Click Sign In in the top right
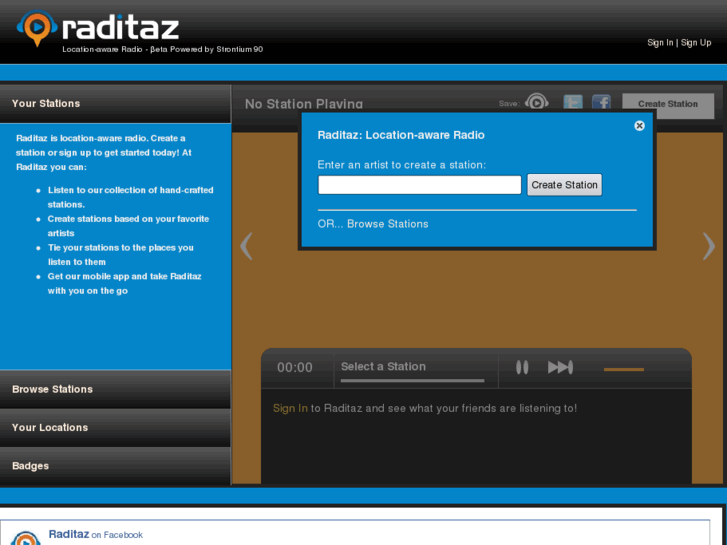The width and height of the screenshot is (727, 545). (x=660, y=43)
